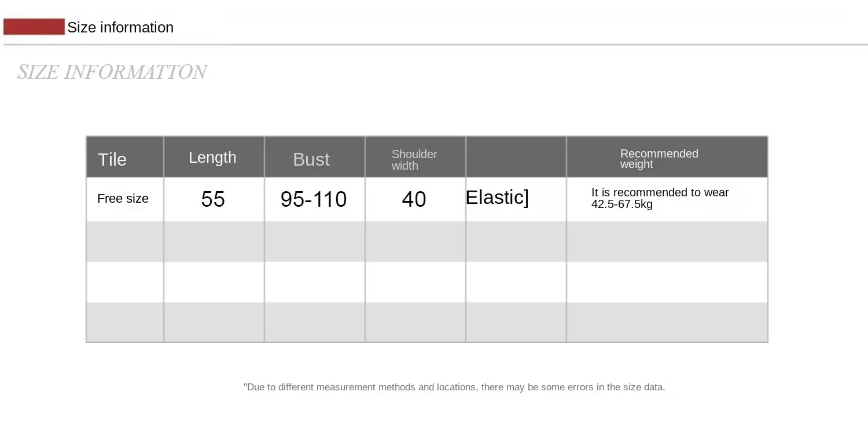Select the length value 55
The image size is (868, 439).
click(213, 199)
